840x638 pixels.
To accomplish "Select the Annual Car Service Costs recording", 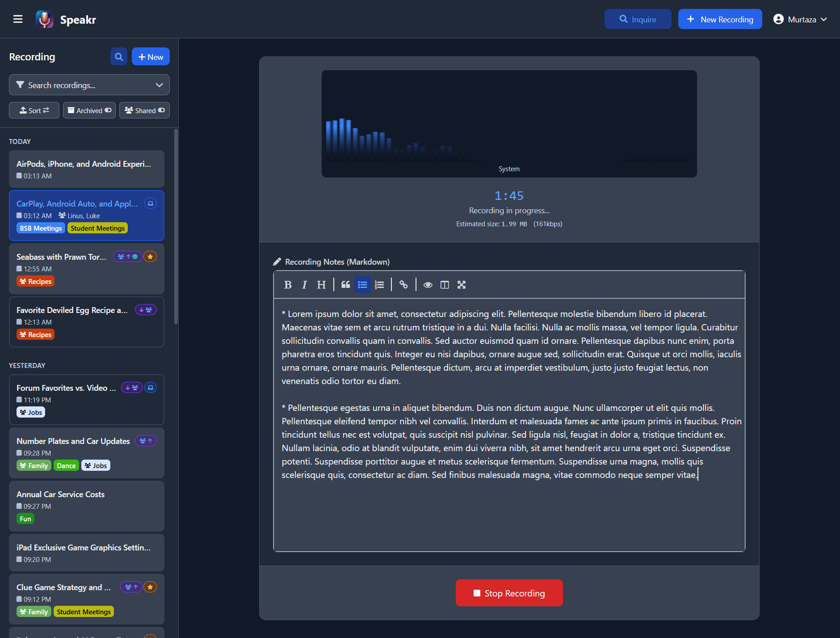I will (x=87, y=506).
